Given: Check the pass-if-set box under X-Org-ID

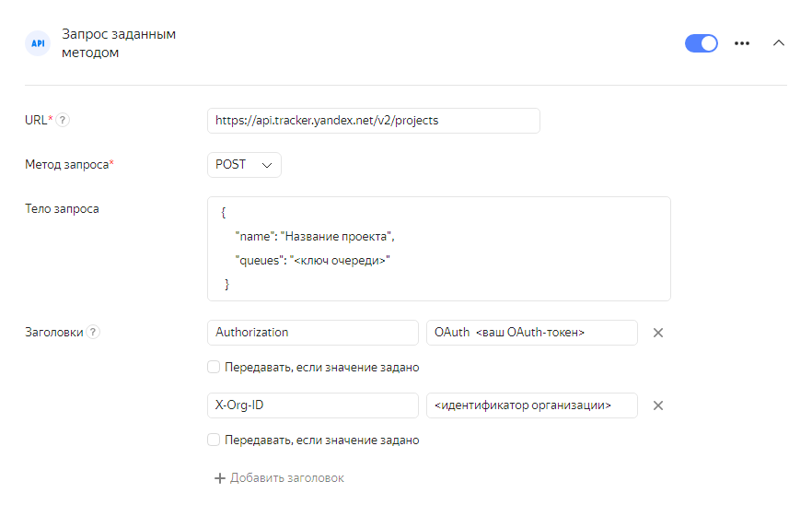Looking at the screenshot, I should (215, 440).
